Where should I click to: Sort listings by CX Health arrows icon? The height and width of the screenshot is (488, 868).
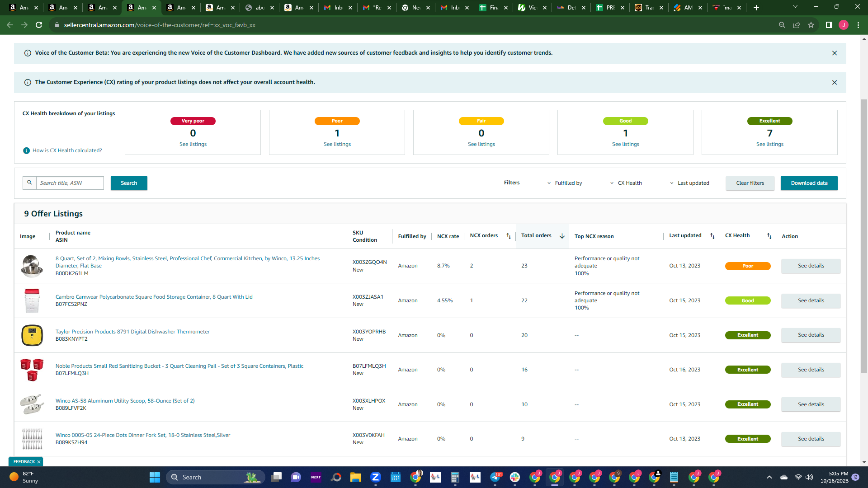[x=769, y=236]
